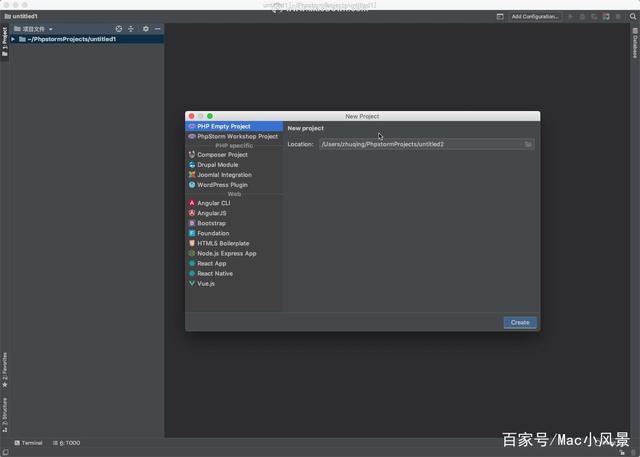This screenshot has height=457, width=640.
Task: Open Search Everywhere magnifier icon
Action: (633, 16)
